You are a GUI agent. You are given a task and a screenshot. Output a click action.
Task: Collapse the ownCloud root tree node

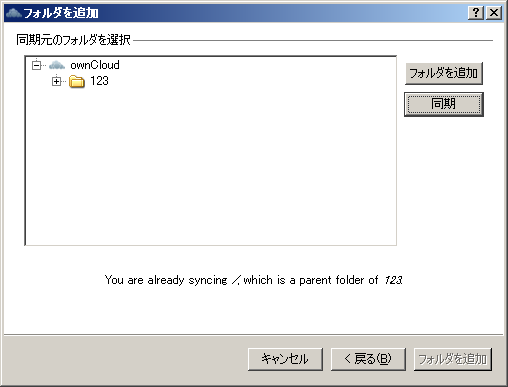click(x=36, y=65)
